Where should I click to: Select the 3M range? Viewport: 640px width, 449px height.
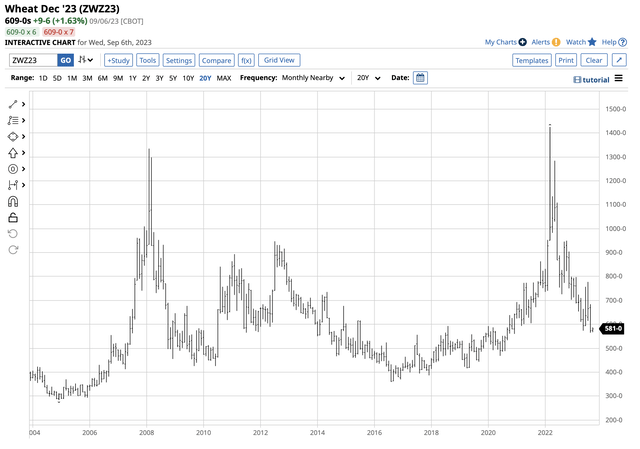coord(87,78)
